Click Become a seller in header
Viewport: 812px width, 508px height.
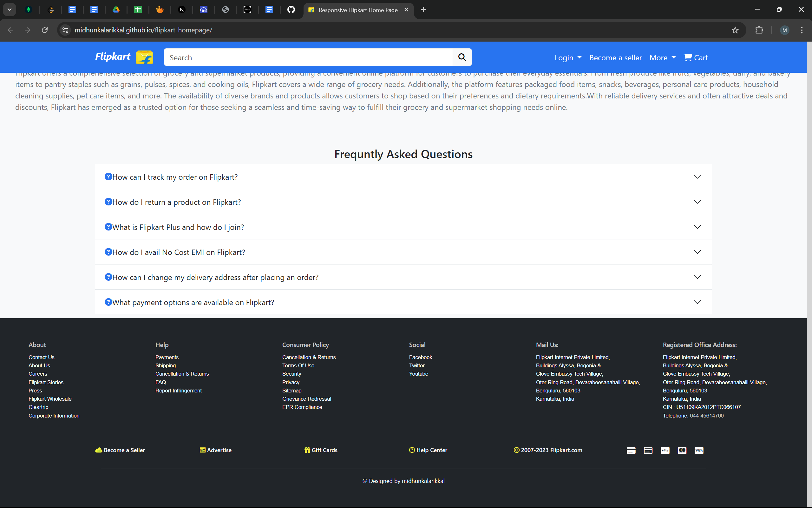tap(615, 57)
